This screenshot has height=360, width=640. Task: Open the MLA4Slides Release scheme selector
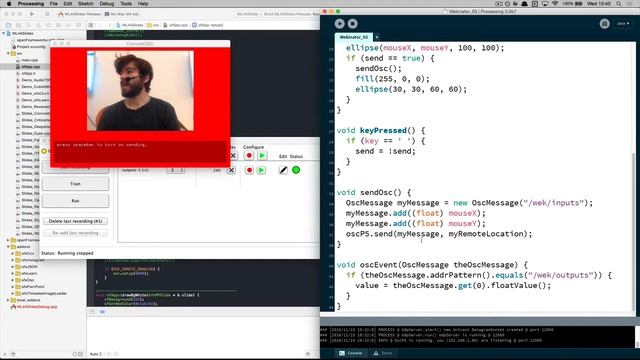80,14
